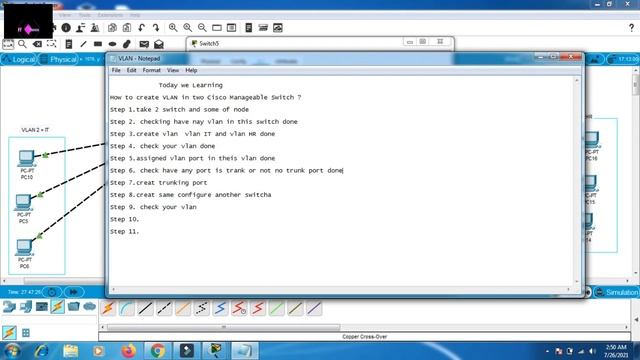
Task: Choose the Select tool in secondary toolbar
Action: (x=8, y=44)
